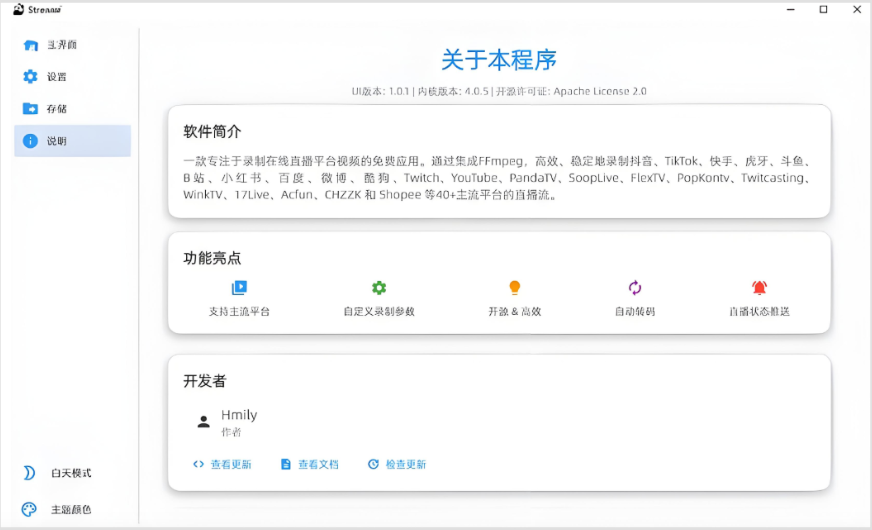
Task: Click the purple refresh icon 自动转码
Action: click(x=635, y=288)
